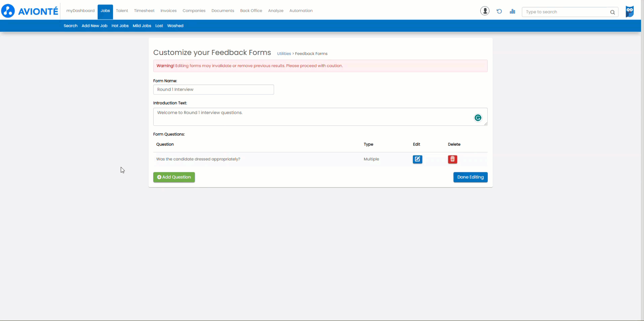This screenshot has height=321, width=644.
Task: Open Mild Jobs submenu
Action: (x=142, y=26)
